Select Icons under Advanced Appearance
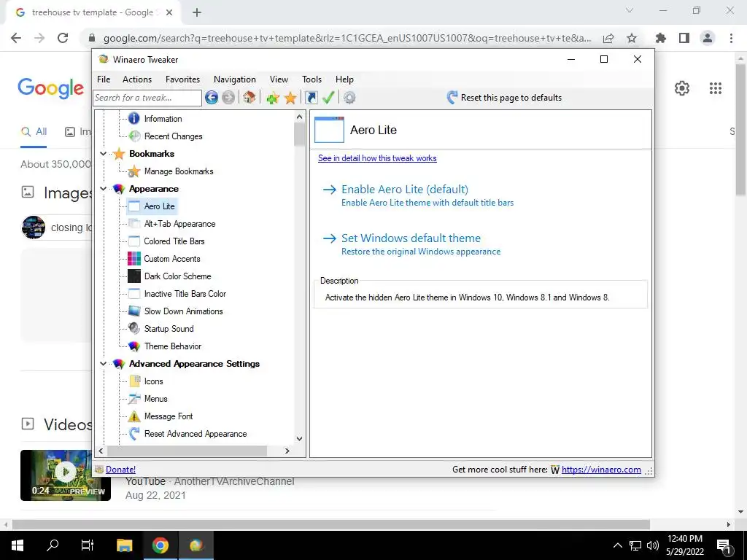747x560 pixels. click(x=153, y=381)
